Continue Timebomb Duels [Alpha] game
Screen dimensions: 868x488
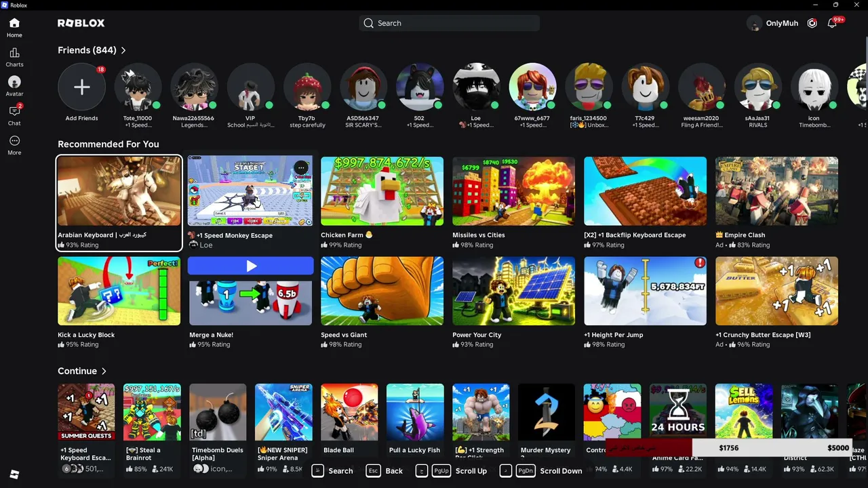218,412
